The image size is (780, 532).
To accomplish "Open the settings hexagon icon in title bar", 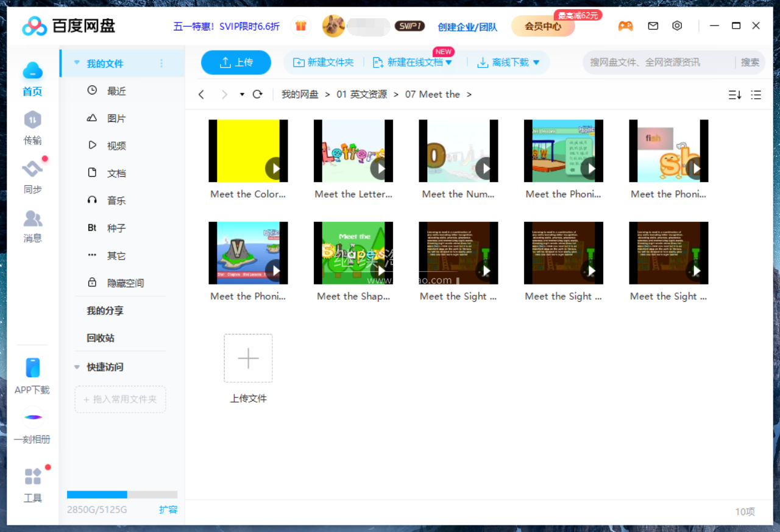I will tap(677, 26).
